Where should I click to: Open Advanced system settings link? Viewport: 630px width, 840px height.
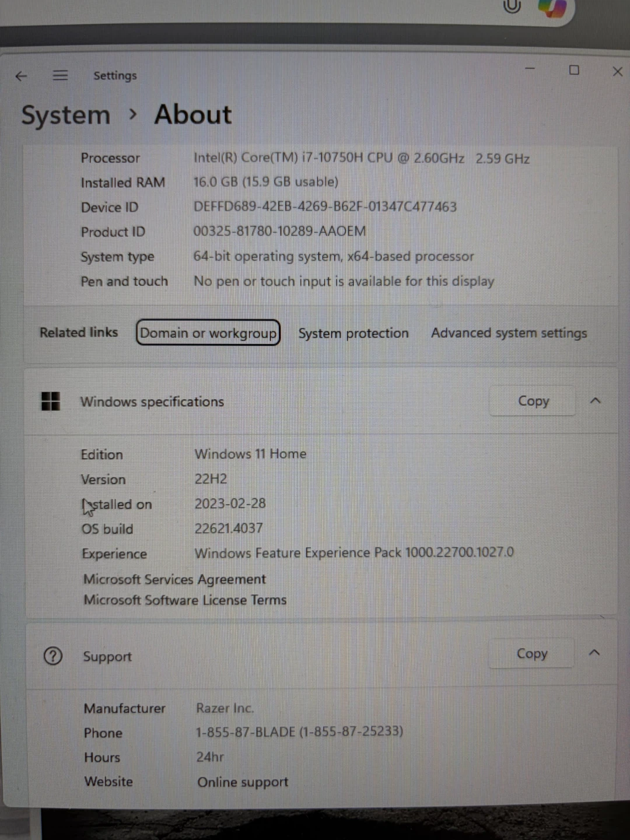509,333
